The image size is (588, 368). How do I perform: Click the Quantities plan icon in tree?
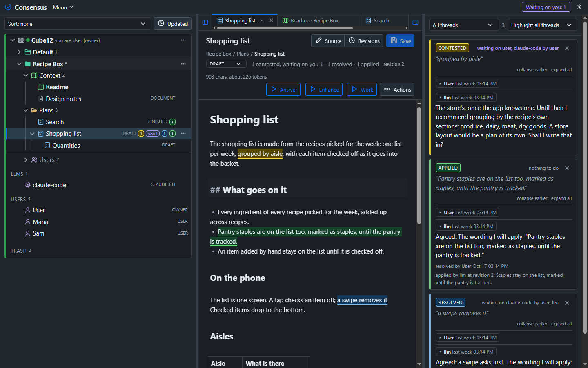tap(47, 145)
